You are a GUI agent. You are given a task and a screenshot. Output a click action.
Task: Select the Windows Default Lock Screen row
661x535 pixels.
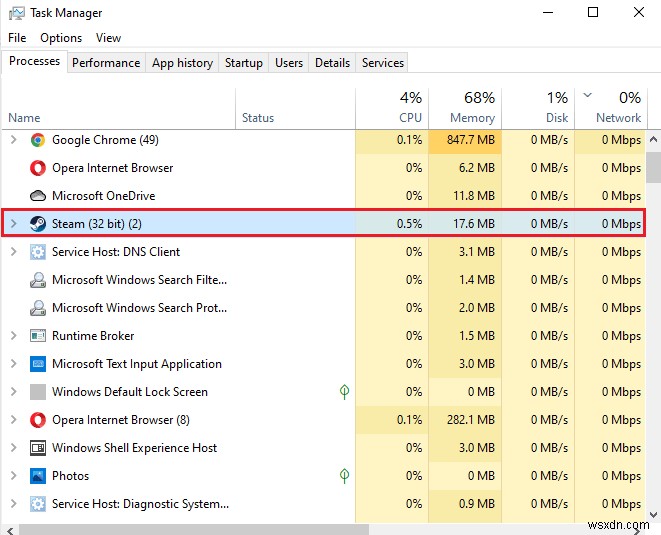[x=130, y=392]
